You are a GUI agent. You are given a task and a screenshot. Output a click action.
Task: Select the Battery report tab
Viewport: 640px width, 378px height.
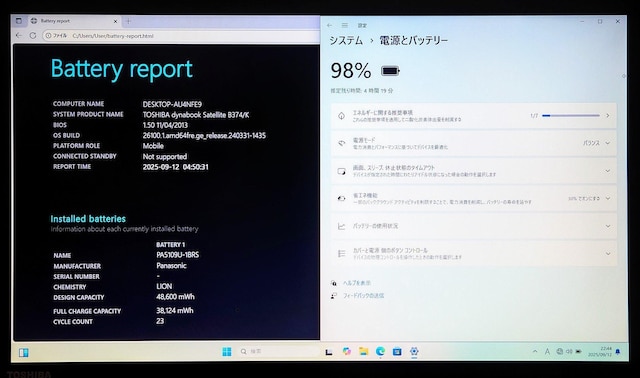(x=74, y=21)
